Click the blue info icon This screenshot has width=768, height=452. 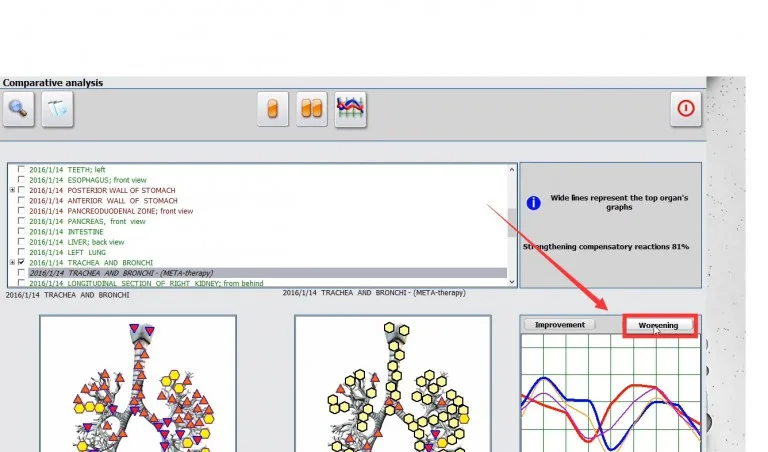(x=534, y=203)
